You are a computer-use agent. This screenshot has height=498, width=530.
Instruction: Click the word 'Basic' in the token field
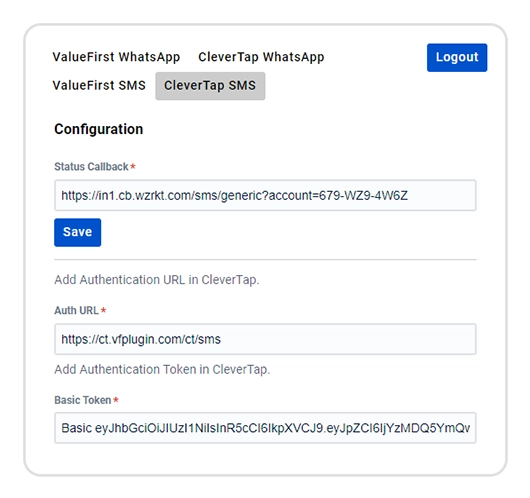click(76, 428)
